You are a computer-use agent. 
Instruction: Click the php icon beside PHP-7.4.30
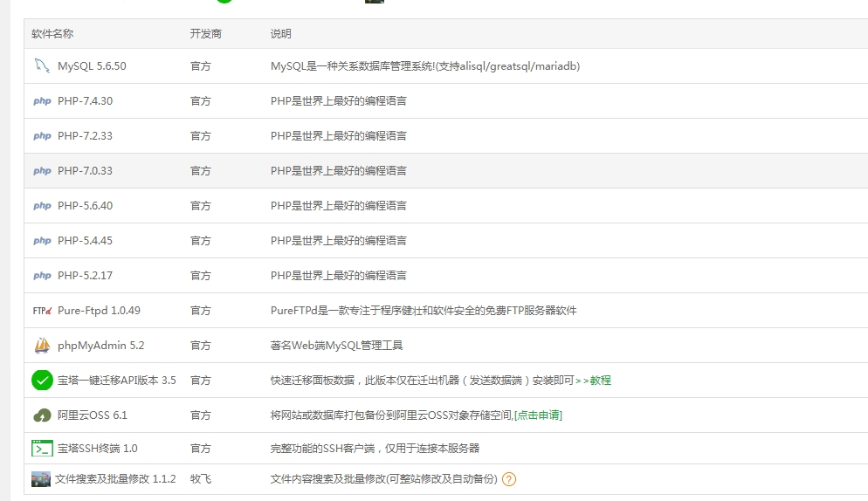coord(42,100)
